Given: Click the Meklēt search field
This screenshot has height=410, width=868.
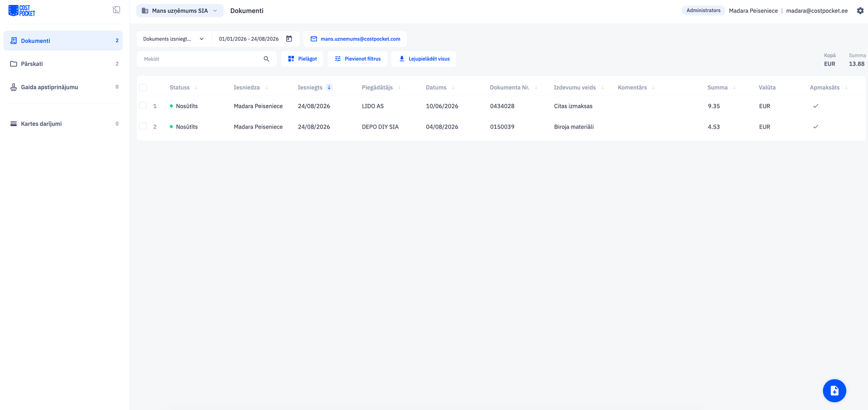Looking at the screenshot, I should (x=201, y=59).
